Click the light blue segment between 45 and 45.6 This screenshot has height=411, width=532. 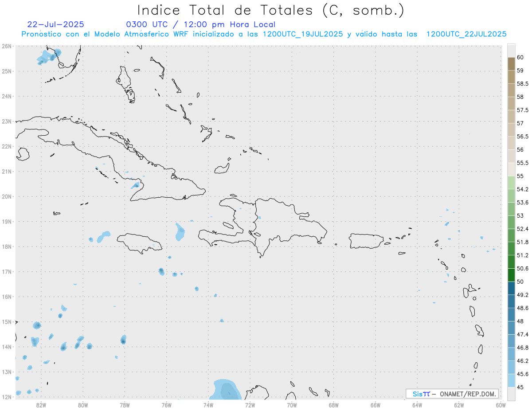511,380
